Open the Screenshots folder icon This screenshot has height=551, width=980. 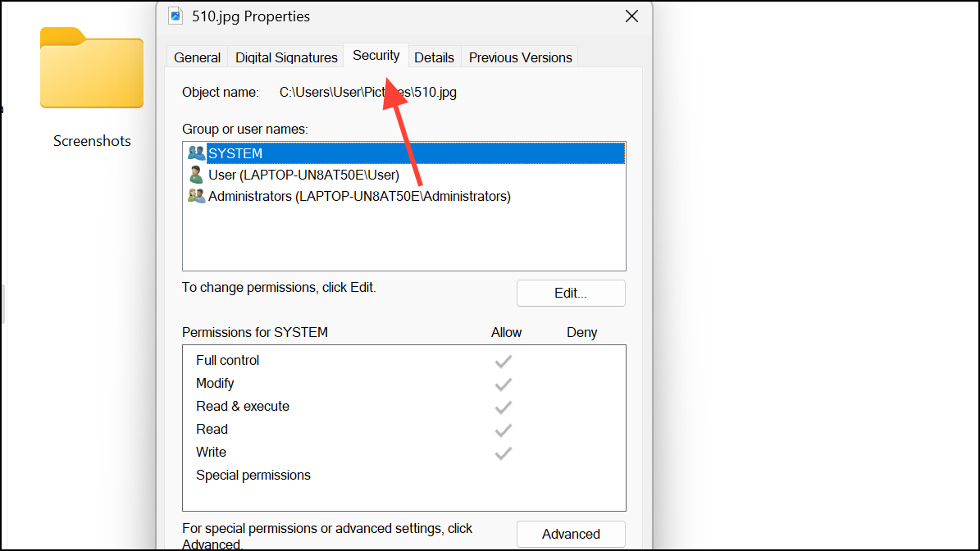[91, 70]
